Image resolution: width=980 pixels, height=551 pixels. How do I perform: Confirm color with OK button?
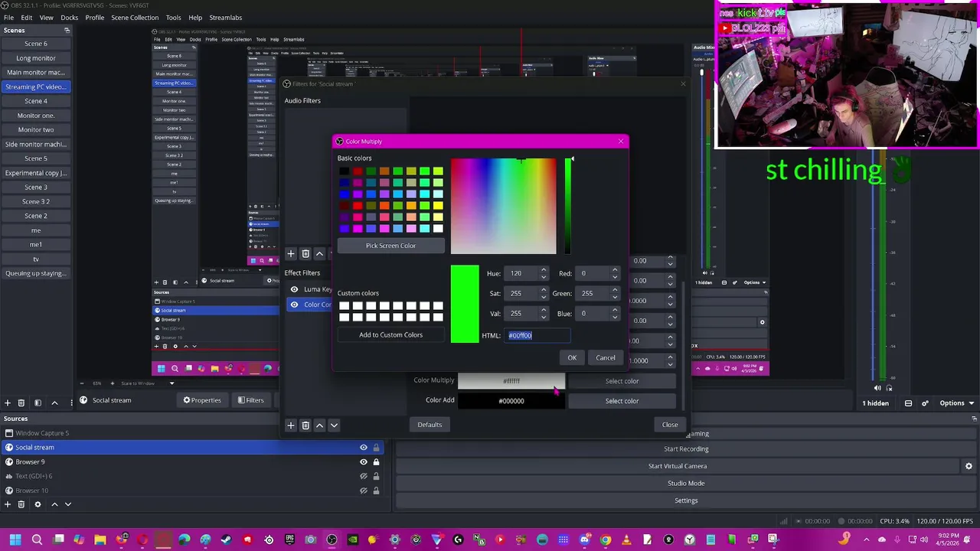pos(572,358)
